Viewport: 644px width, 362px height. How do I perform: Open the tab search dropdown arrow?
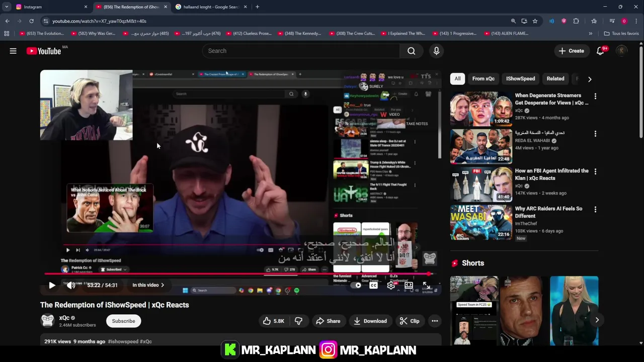(7, 7)
